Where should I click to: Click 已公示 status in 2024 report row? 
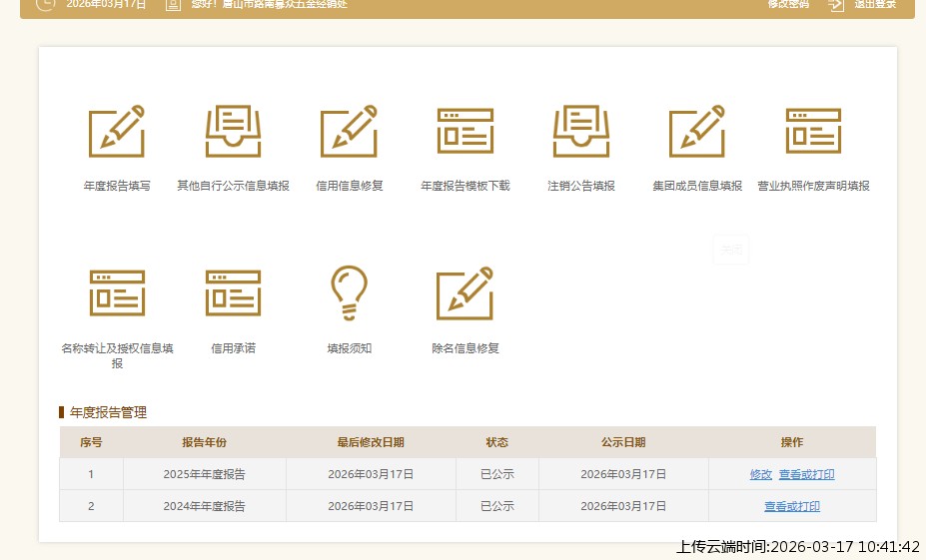497,506
